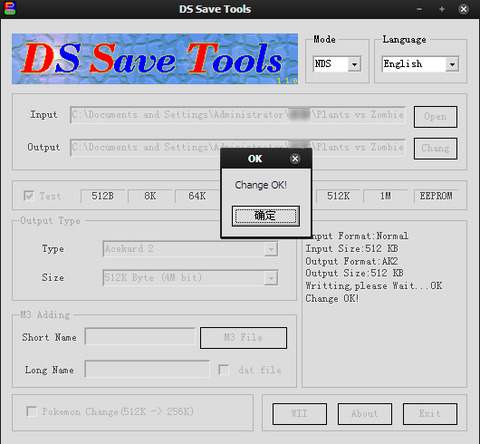Select the 64K size button
The image size is (480, 444).
[197, 196]
